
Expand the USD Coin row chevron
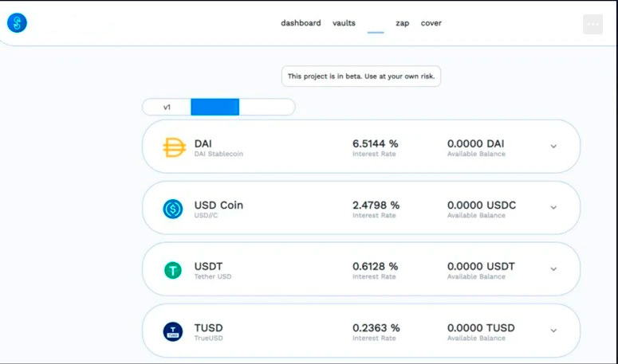click(553, 208)
